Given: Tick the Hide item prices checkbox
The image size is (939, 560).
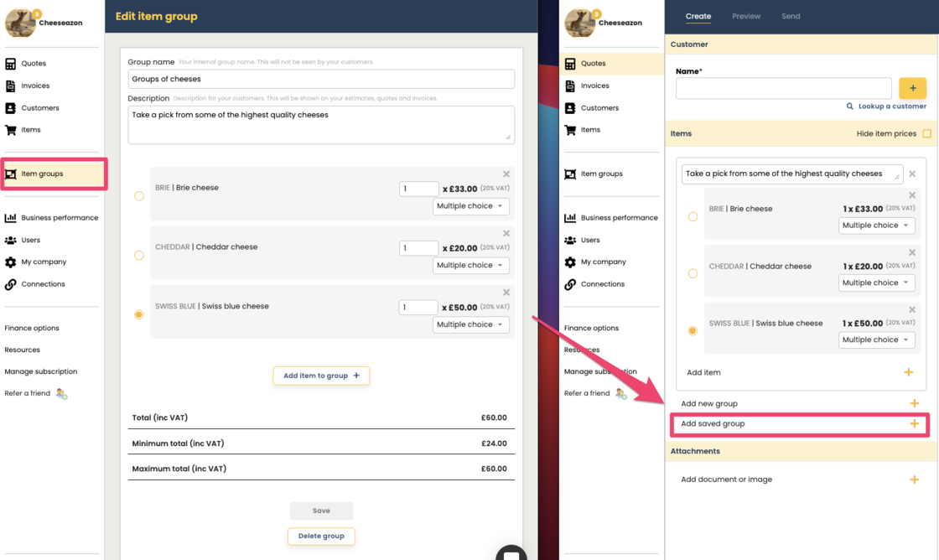Looking at the screenshot, I should 926,134.
